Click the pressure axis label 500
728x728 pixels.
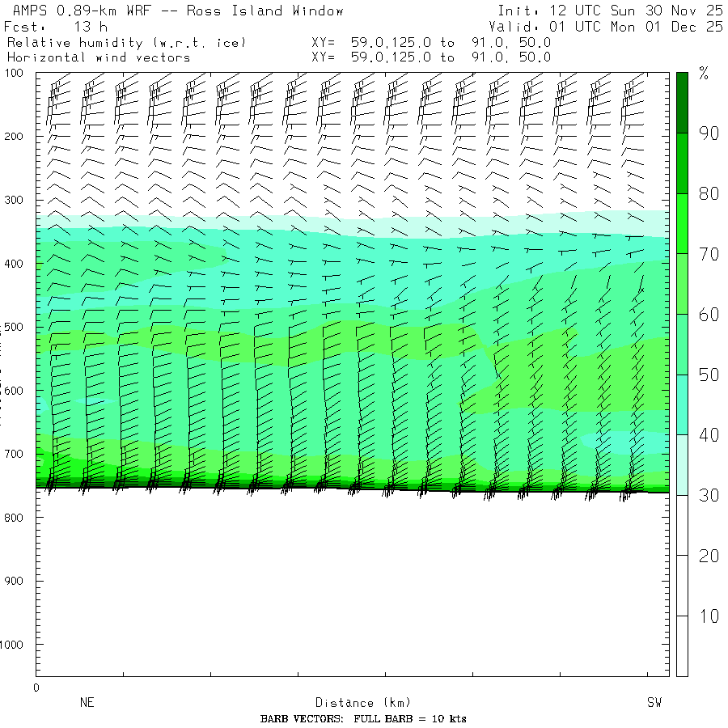[x=14, y=327]
